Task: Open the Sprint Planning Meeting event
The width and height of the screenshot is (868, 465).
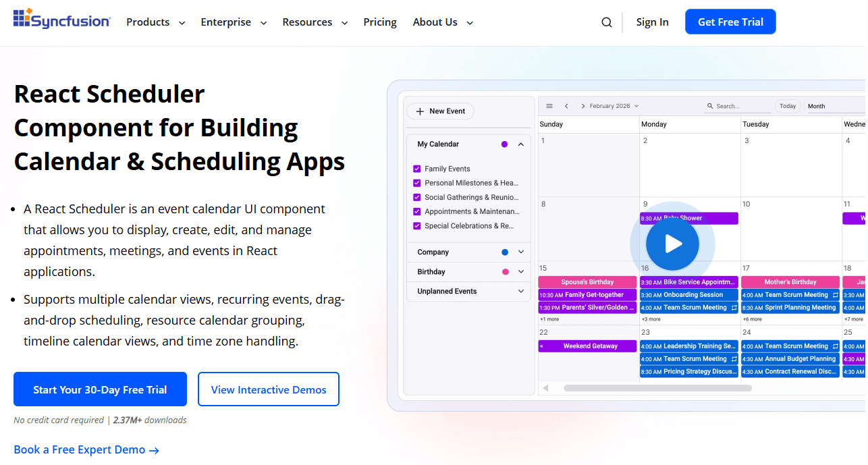Action: [x=790, y=308]
